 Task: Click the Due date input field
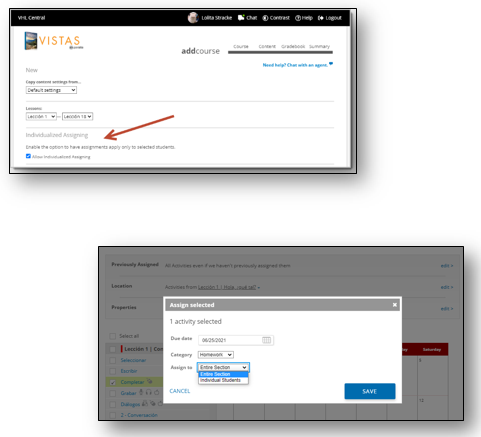pos(236,340)
